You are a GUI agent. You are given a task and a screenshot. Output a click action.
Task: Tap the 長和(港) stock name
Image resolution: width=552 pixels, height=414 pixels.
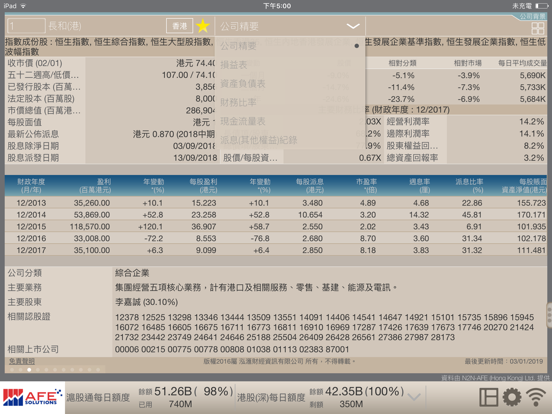(x=65, y=26)
